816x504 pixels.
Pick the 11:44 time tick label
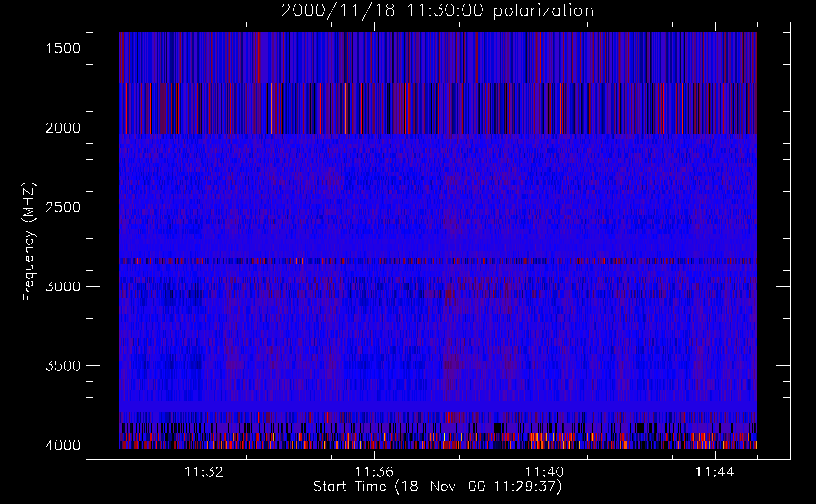pyautogui.click(x=715, y=472)
